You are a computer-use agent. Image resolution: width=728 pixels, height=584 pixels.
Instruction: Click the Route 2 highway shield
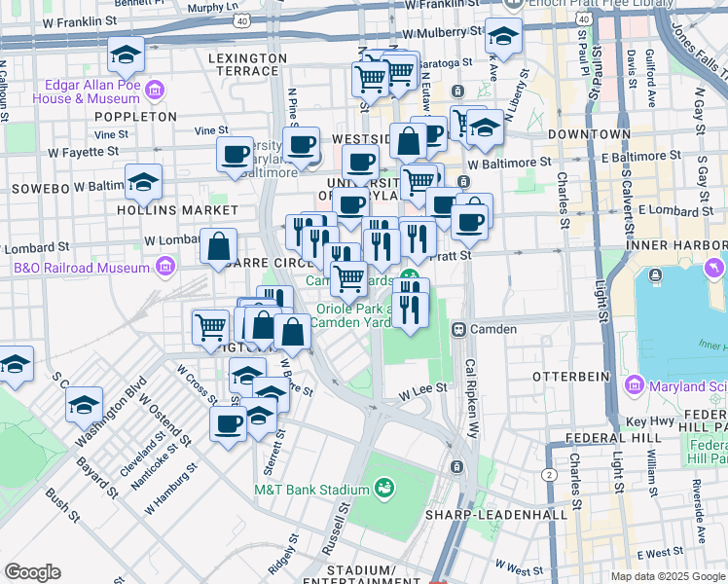550,475
